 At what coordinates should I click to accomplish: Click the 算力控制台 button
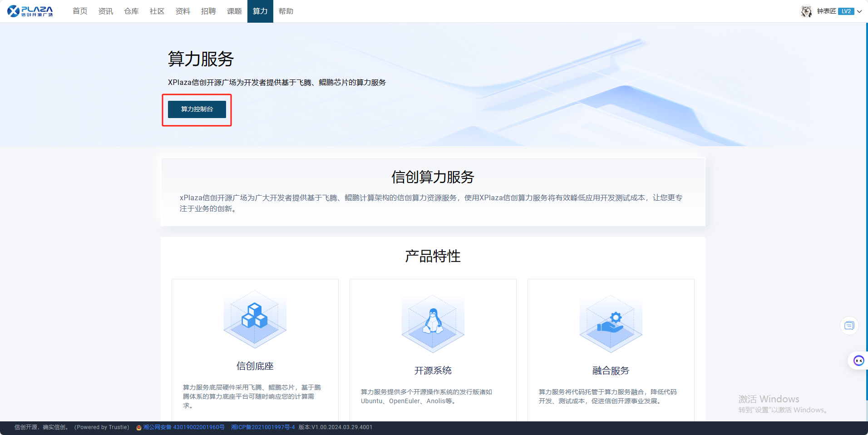[197, 109]
